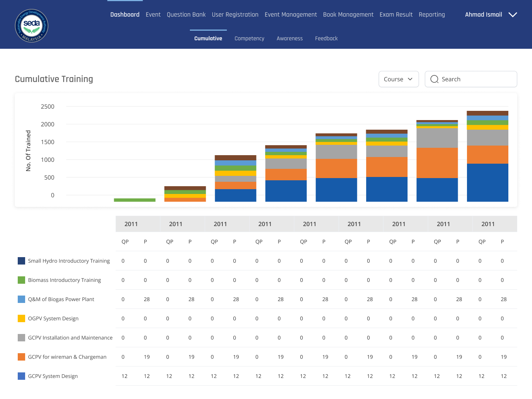Click GCPV for wireman & Chargeman swatch
Viewport: 532px width, 399px height.
[21, 357]
